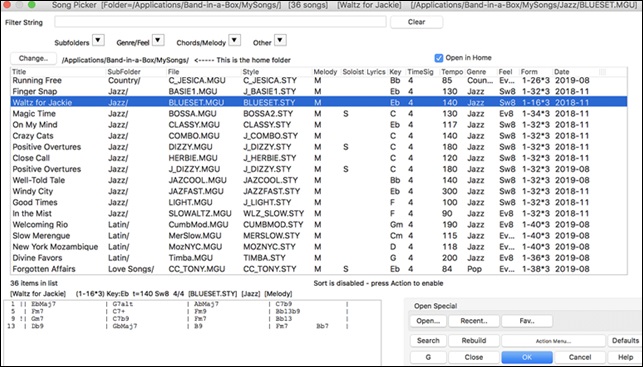The width and height of the screenshot is (643, 367).
Task: Select the Well-Told Tale song
Action: coord(319,180)
